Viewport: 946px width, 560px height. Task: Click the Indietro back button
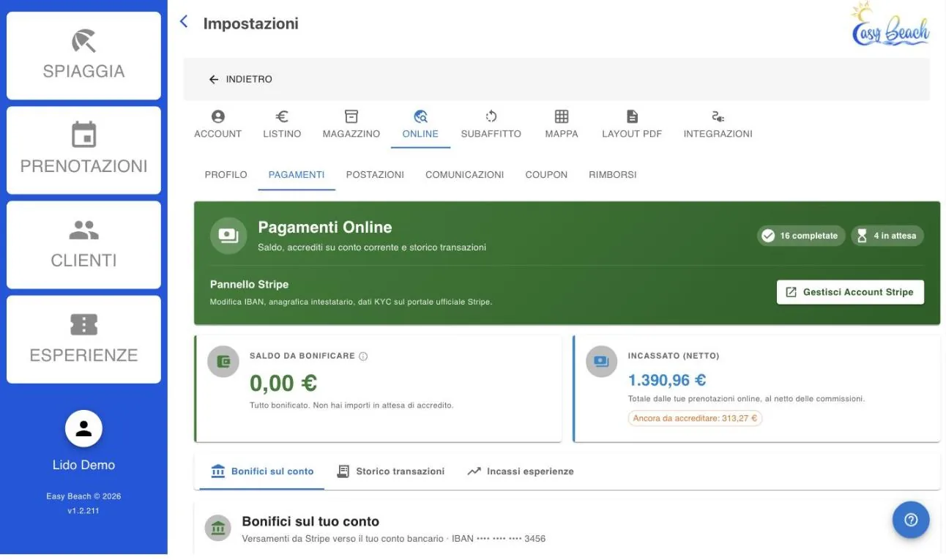pos(240,79)
